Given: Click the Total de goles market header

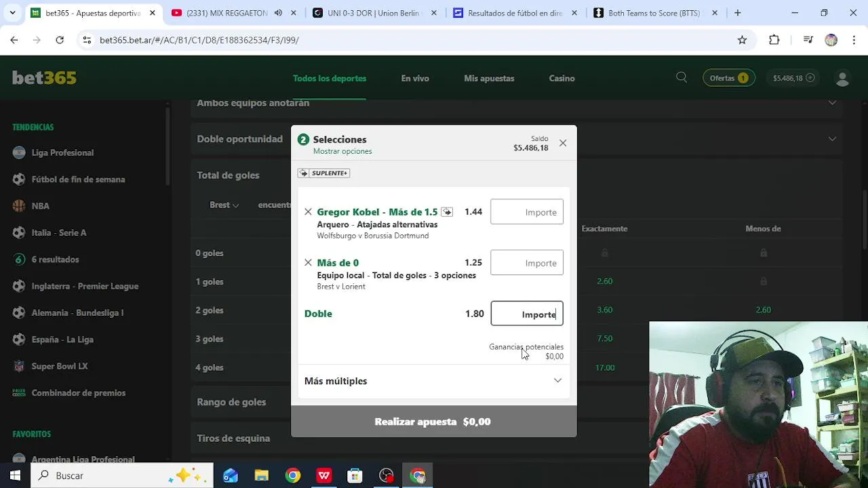Looking at the screenshot, I should (x=228, y=175).
